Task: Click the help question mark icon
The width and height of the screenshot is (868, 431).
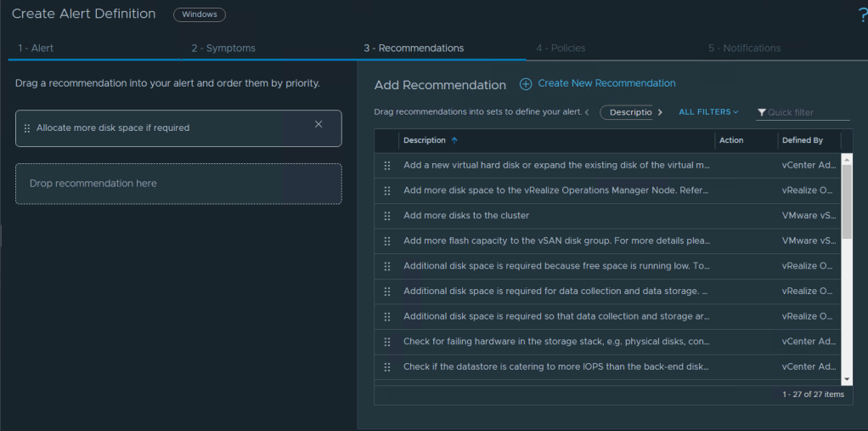Action: pos(863,15)
